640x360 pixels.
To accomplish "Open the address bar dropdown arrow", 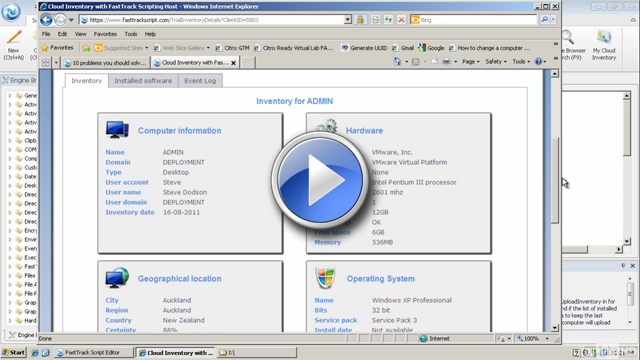I will tap(347, 20).
